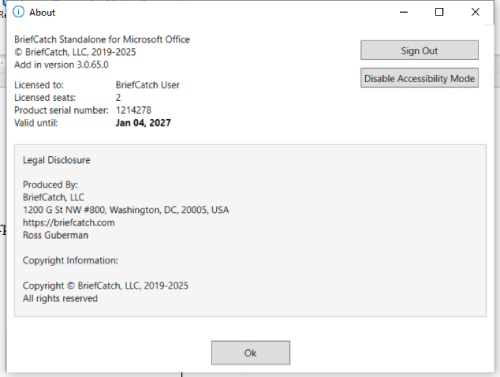Screen dimensions: 500x377
Task: Click the BriefCatch User licensee name
Action: click(147, 85)
